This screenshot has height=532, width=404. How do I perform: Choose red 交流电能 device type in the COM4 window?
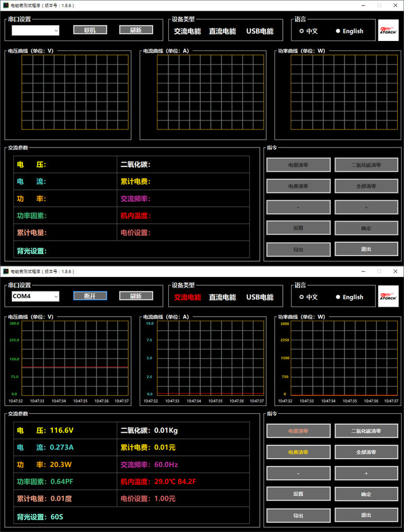(x=187, y=297)
